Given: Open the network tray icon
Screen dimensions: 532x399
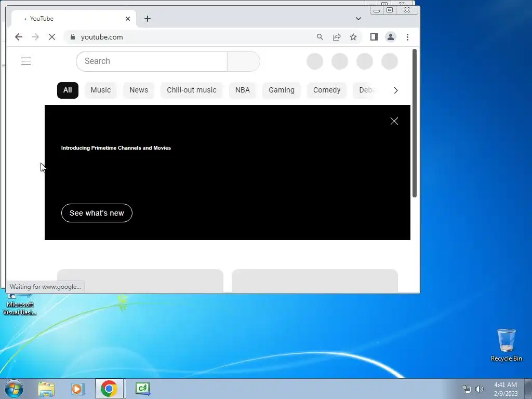Looking at the screenshot, I should pyautogui.click(x=467, y=389).
